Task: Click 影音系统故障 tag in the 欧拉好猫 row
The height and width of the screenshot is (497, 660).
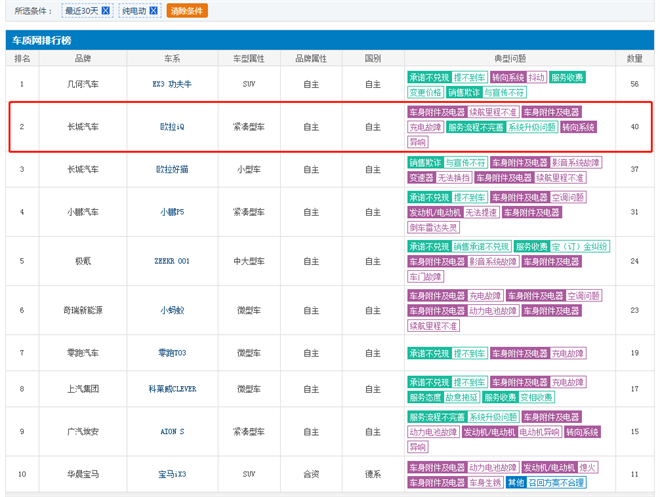Action: [x=576, y=163]
